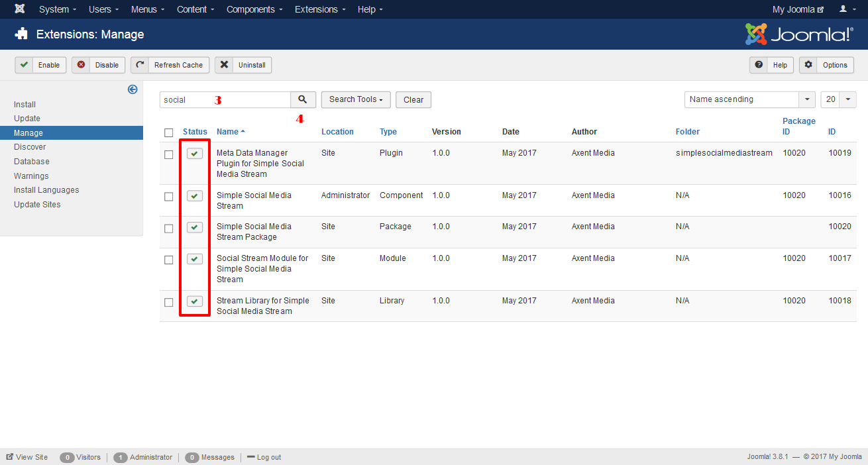This screenshot has width=868, height=465.
Task: Toggle status of Simple Social Media Stream Package
Action: [x=194, y=227]
